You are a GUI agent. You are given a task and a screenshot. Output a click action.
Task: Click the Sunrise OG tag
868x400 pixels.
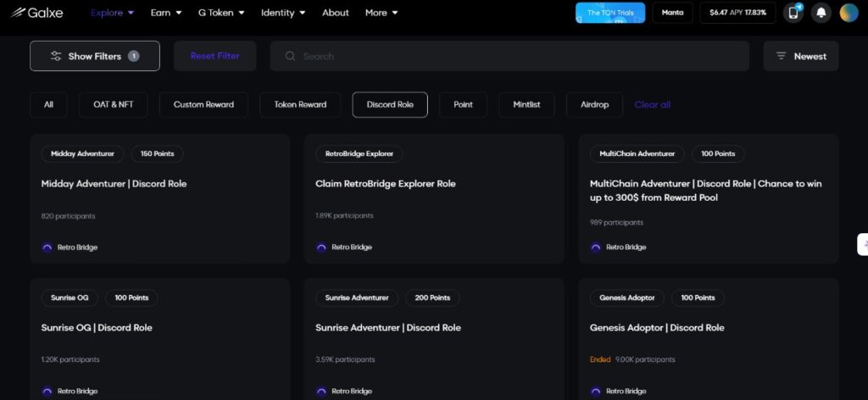(x=70, y=297)
